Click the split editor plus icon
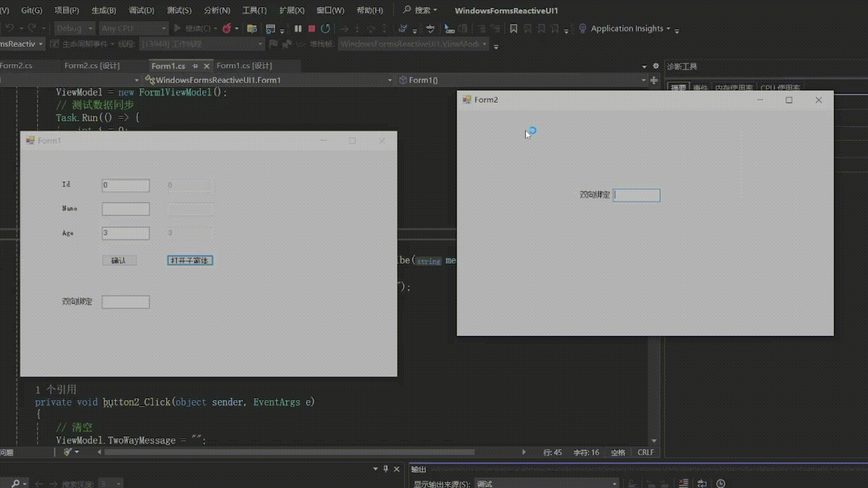Viewport: 868px width, 488px height. click(x=654, y=80)
